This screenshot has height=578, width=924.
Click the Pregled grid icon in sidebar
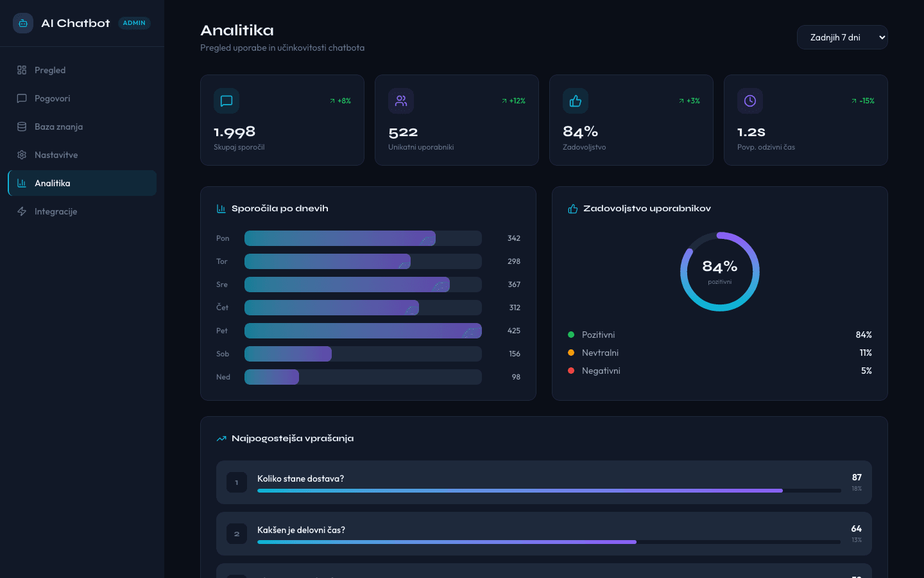(x=22, y=70)
